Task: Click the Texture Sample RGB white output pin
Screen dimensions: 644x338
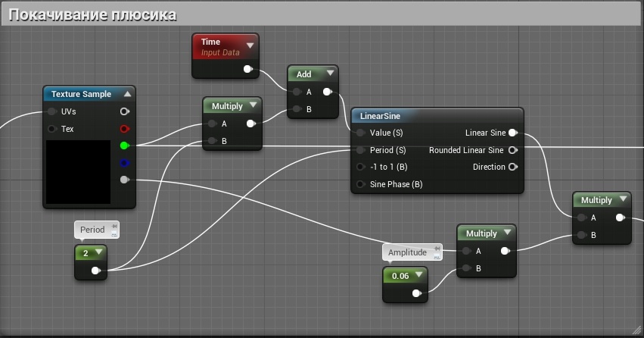Action: (x=124, y=111)
